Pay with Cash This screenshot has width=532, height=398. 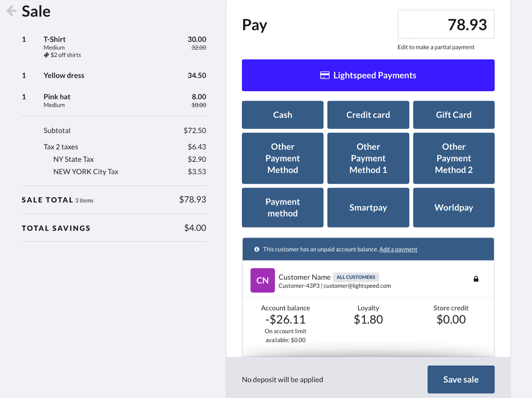[282, 115]
